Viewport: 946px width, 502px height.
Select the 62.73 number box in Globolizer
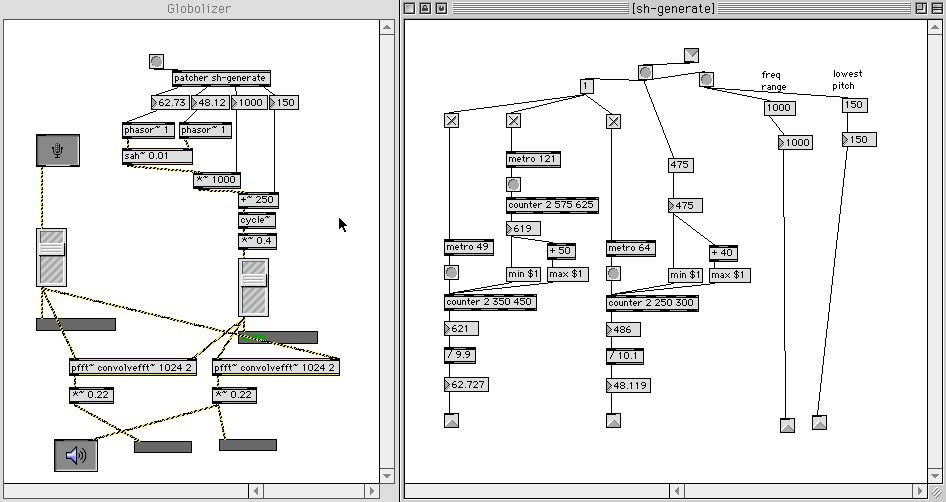tap(170, 103)
